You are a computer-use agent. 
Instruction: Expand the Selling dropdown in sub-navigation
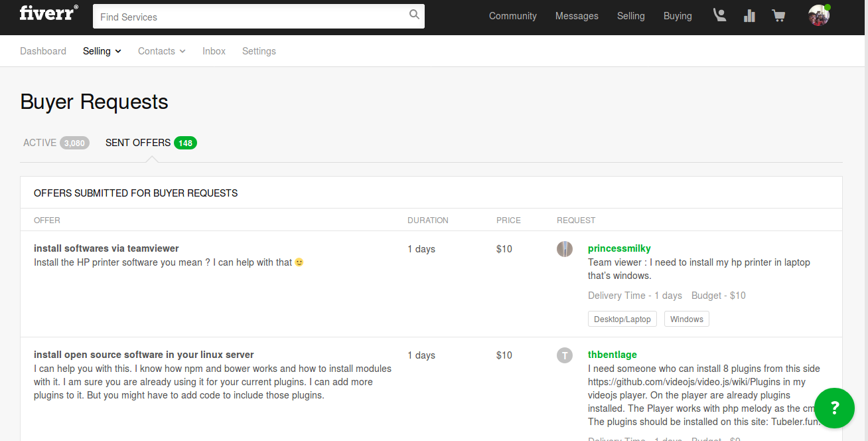[102, 51]
